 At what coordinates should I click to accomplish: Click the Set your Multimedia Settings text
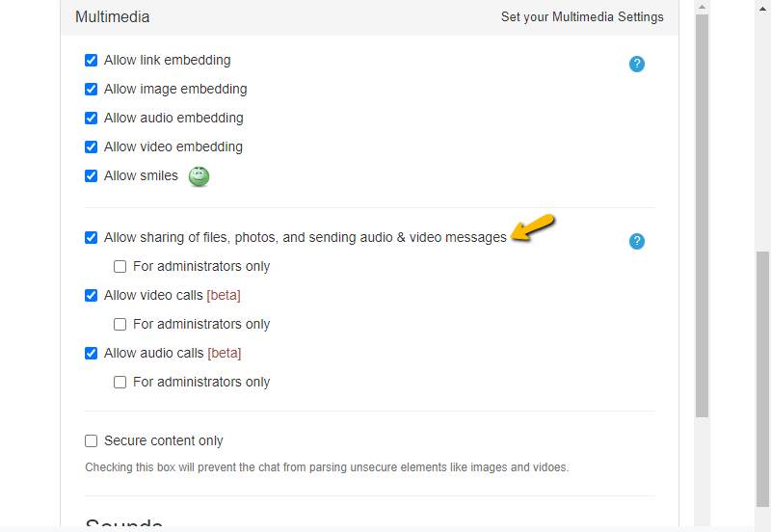coord(582,17)
